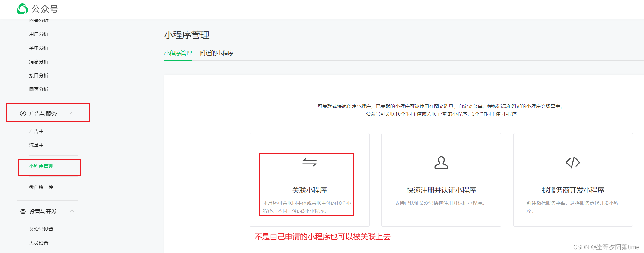Open 微信搜一搜 in the sidebar

pyautogui.click(x=41, y=187)
